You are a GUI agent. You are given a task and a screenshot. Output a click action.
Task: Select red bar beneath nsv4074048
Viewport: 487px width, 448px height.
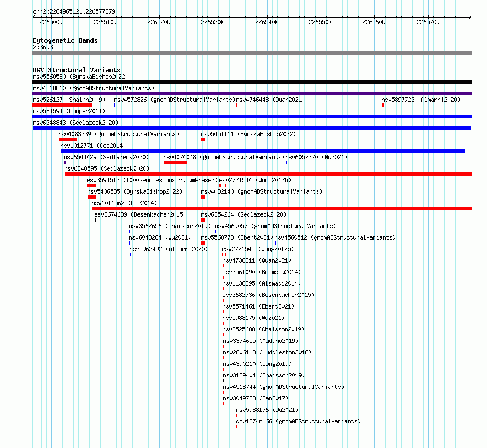175,162
